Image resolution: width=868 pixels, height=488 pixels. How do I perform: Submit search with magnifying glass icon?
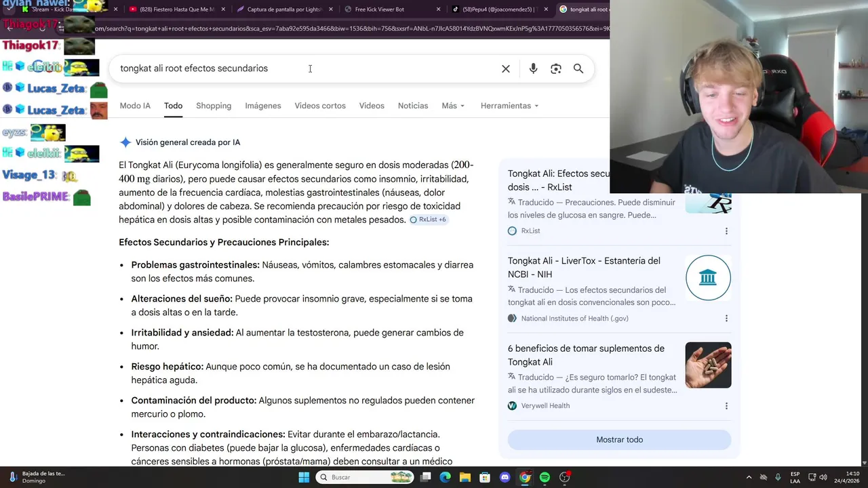coord(578,68)
